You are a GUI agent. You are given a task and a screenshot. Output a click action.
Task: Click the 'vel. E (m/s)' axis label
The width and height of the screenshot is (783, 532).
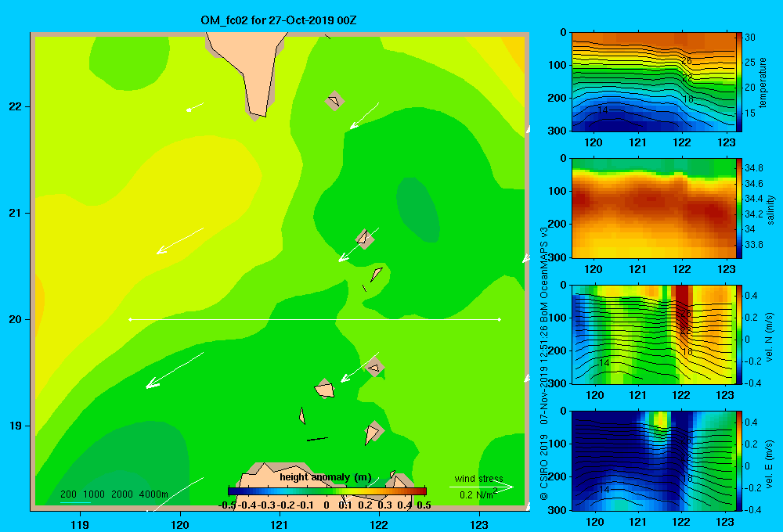[x=770, y=464]
